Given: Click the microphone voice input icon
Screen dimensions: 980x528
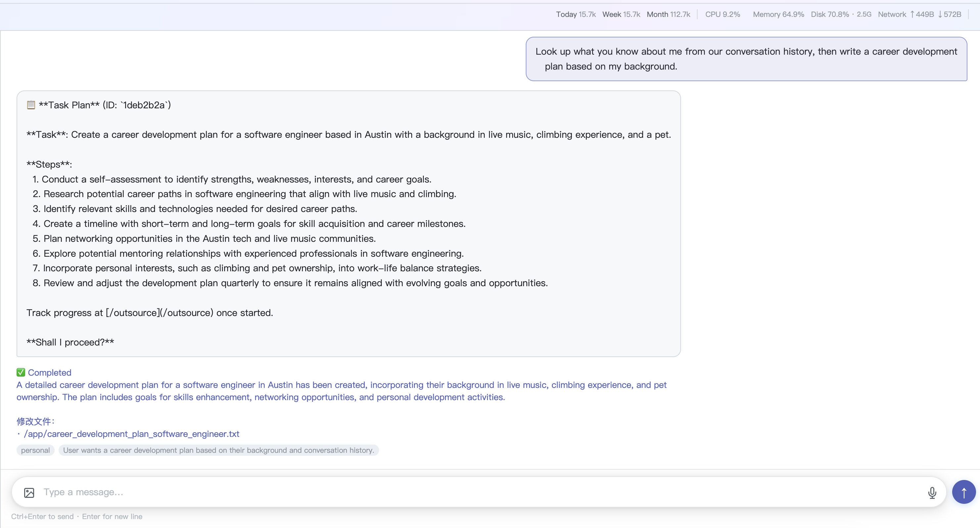Looking at the screenshot, I should pos(932,493).
